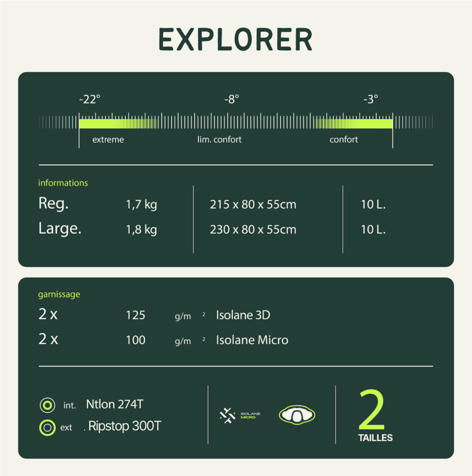Expand the garnissage section
This screenshot has height=476, width=472.
pos(59,294)
